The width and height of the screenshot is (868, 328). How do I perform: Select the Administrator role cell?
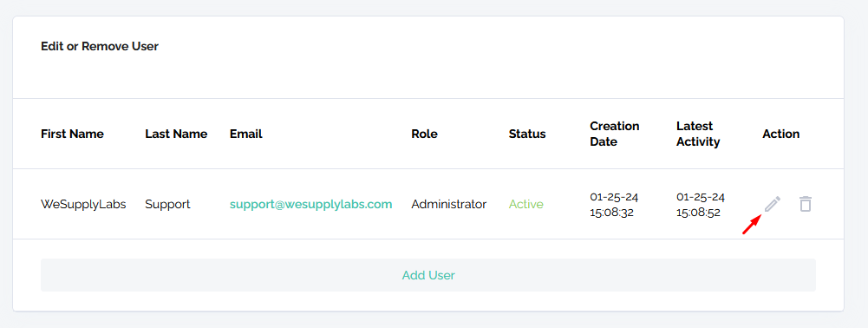(449, 204)
